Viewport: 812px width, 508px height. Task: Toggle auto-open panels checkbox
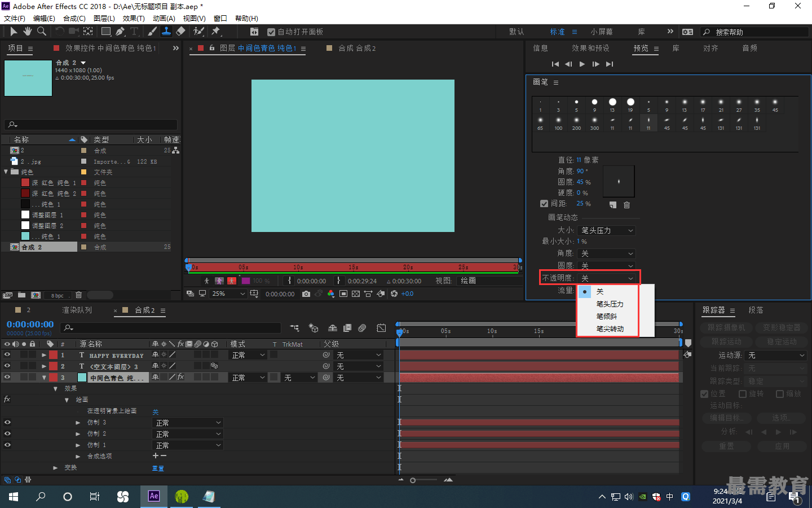(x=271, y=32)
